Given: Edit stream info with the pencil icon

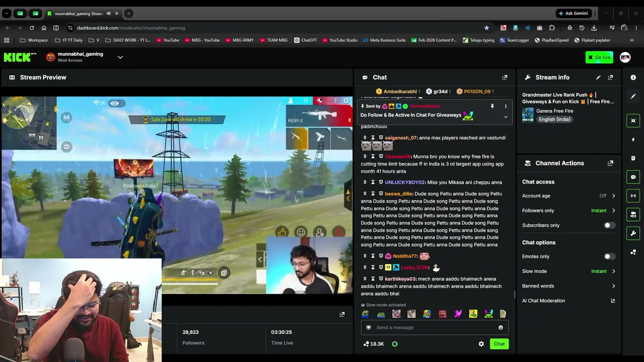Looking at the screenshot, I should click(x=598, y=77).
